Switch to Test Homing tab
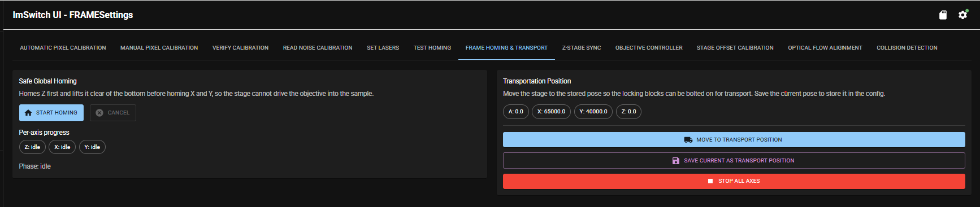 [432, 48]
